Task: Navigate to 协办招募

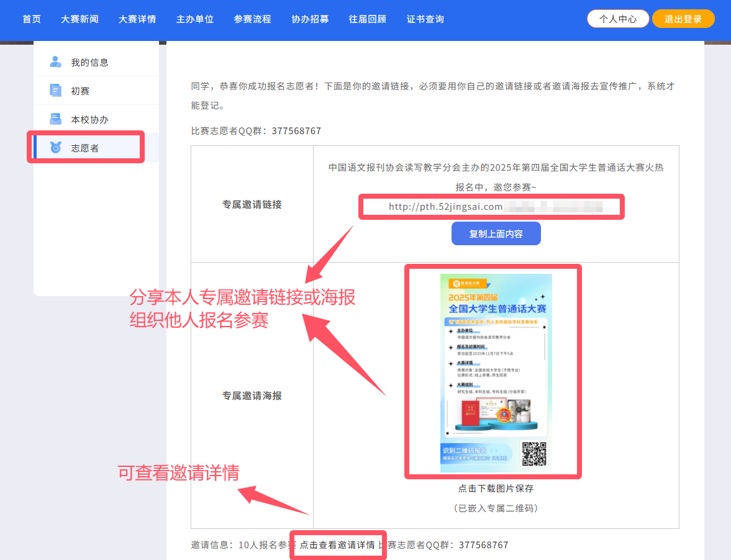Action: tap(311, 19)
